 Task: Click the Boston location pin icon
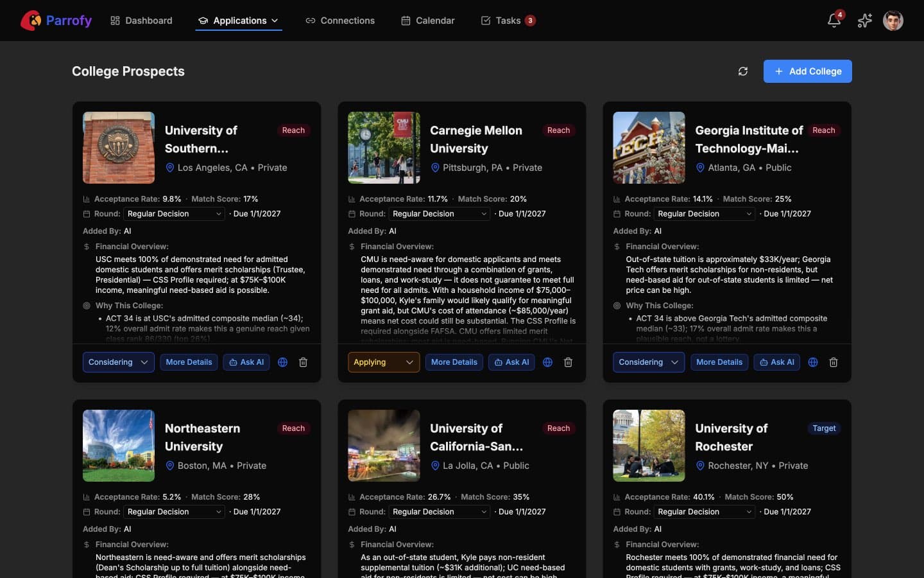coord(170,466)
